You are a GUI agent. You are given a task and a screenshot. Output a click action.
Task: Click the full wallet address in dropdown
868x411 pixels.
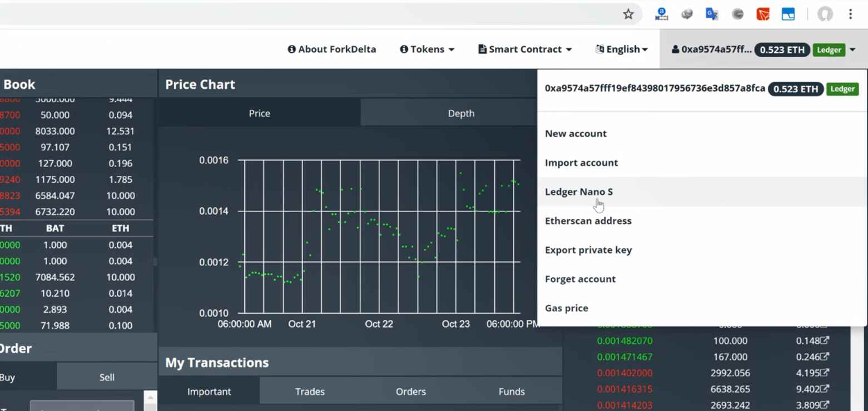pyautogui.click(x=654, y=88)
